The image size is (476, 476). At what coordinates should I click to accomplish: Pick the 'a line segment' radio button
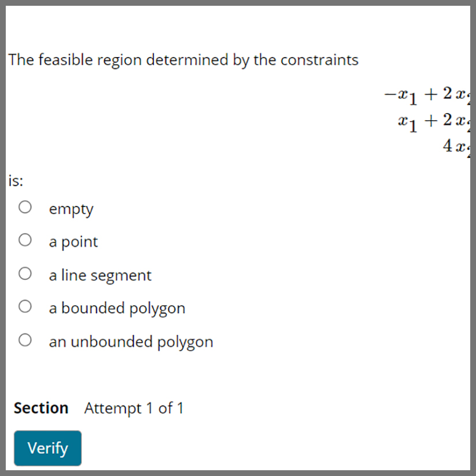pos(25,273)
